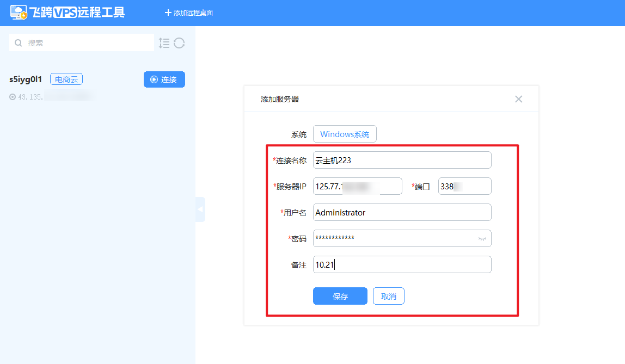Click the 飞跨VPS logo icon
The height and width of the screenshot is (364, 625).
tap(19, 13)
